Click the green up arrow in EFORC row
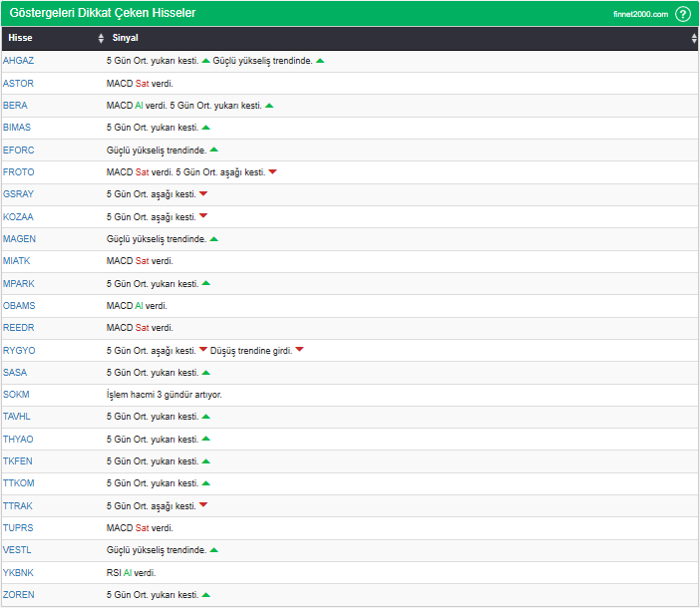Screen dimensions: 700x608 [x=213, y=150]
